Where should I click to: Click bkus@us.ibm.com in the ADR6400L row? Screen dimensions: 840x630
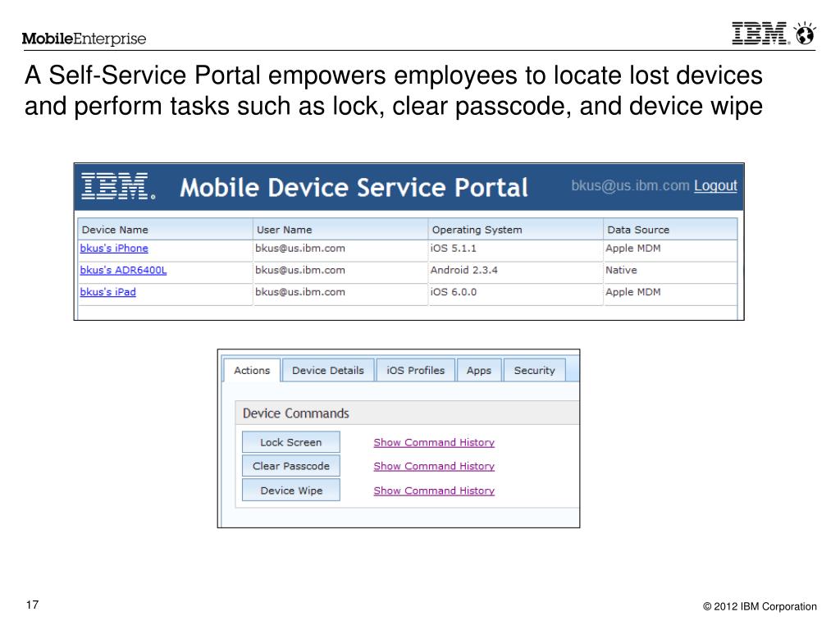[300, 270]
